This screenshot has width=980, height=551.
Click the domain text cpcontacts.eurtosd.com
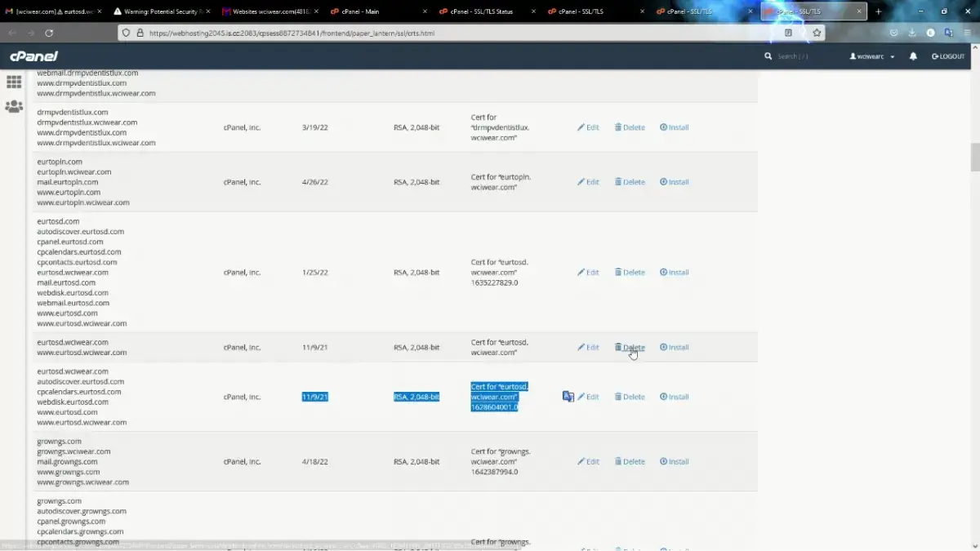tap(77, 262)
